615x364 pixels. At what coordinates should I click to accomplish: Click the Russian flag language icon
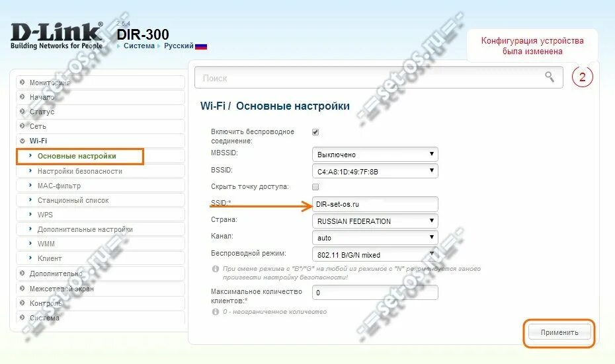pyautogui.click(x=201, y=46)
